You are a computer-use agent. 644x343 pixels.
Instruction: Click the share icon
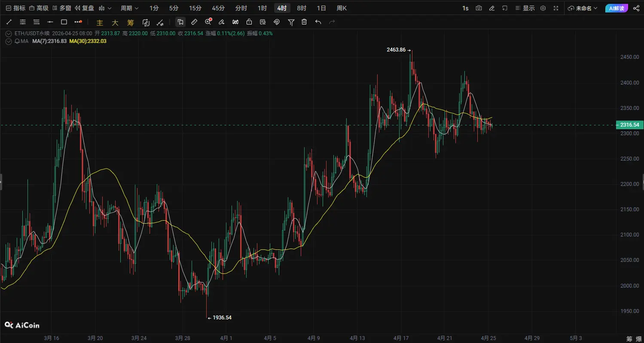636,8
